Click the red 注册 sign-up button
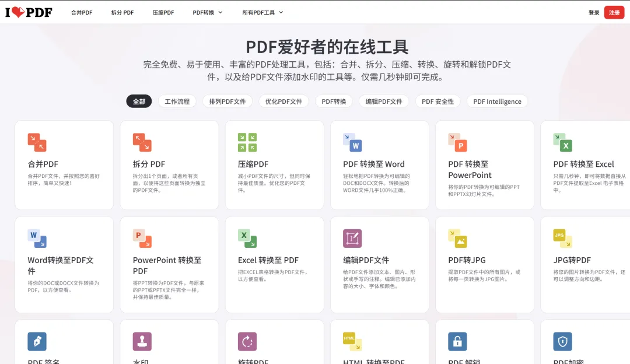Viewport: 630px width, 364px height. [x=614, y=12]
